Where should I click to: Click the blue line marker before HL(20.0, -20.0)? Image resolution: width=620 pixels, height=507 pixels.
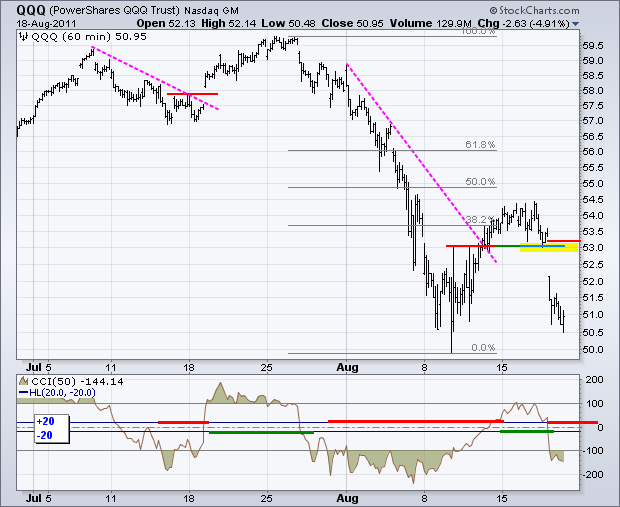coord(24,393)
